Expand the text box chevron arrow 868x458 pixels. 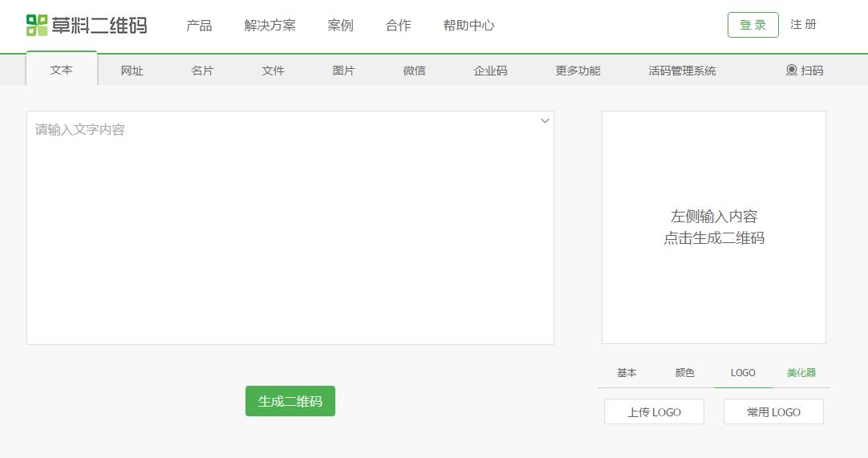(x=545, y=121)
